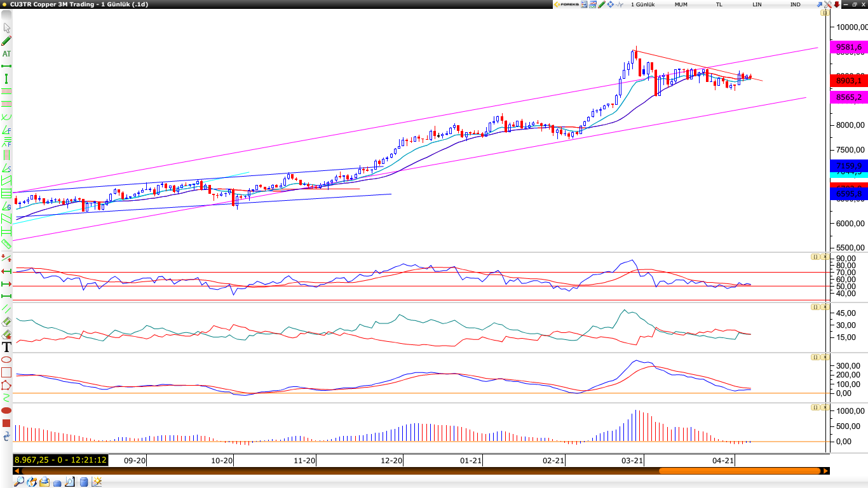Select the eraser tool
Screen dimensions: 868x488
pos(7,322)
